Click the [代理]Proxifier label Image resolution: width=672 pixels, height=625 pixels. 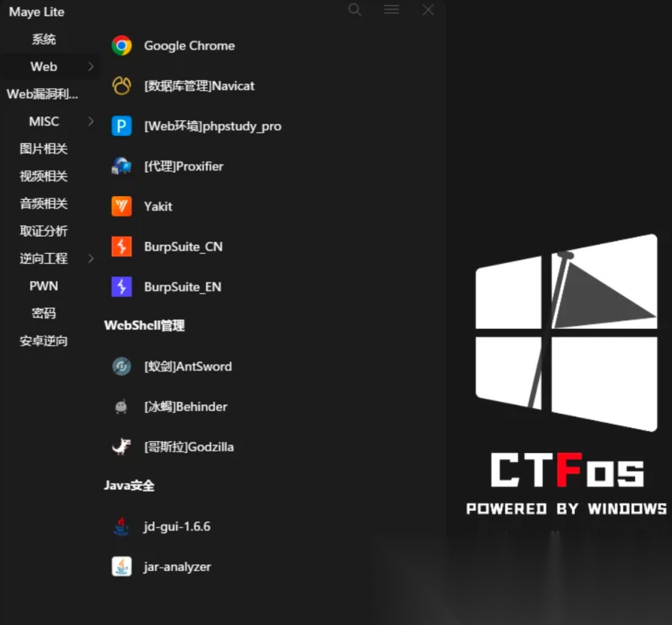(184, 166)
